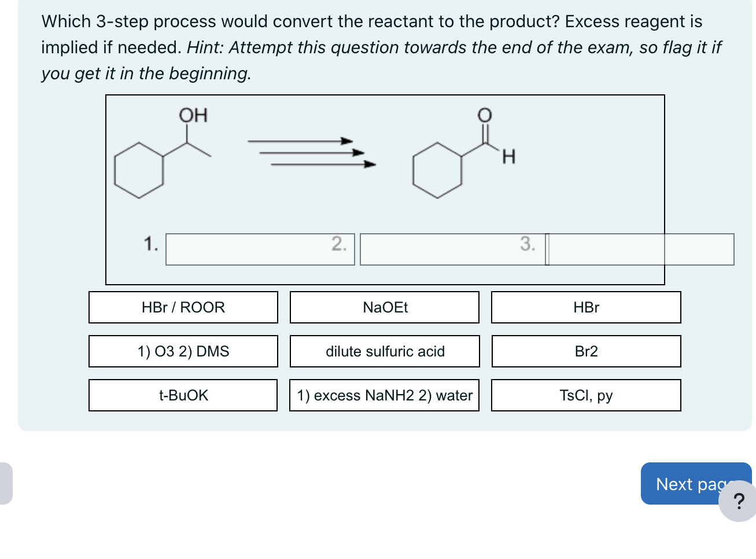
Task: Choose the 1) O3 2) DMS reagent
Action: point(183,351)
